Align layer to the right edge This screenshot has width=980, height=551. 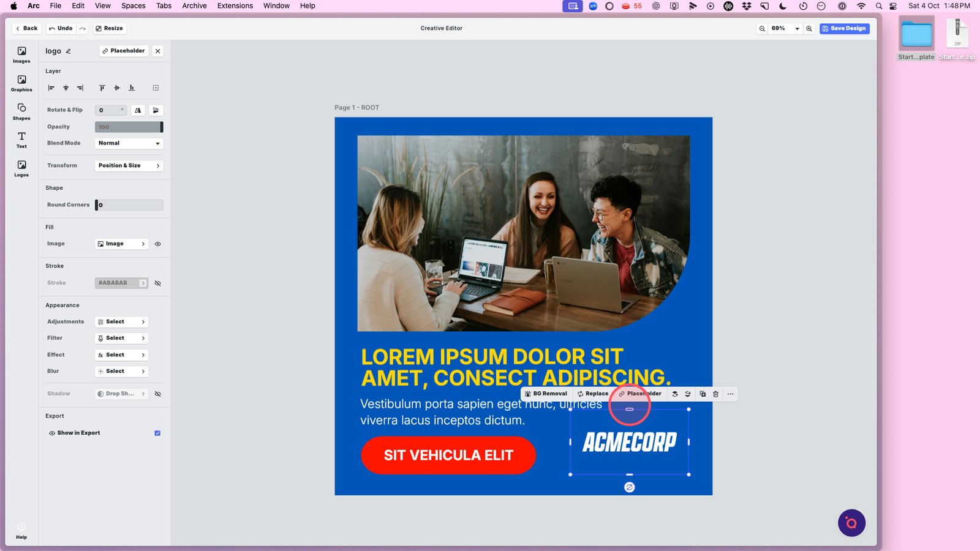pos(80,88)
